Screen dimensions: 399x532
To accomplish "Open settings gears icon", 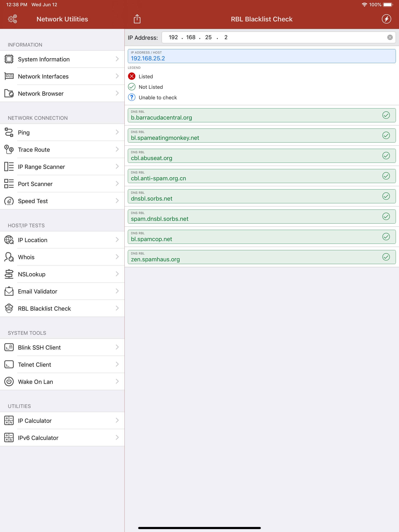I will coord(12,19).
